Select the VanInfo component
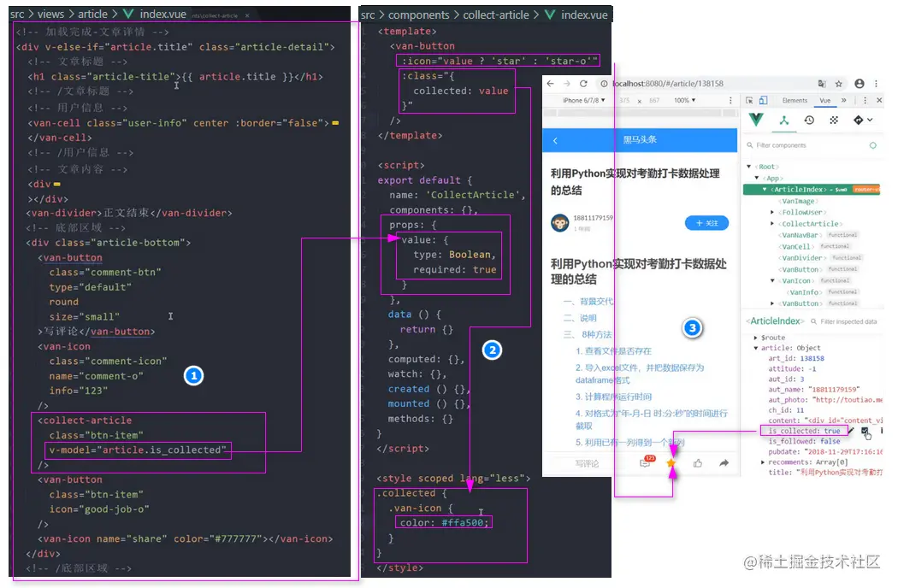Viewport: 898px width, 588px height. click(x=805, y=292)
